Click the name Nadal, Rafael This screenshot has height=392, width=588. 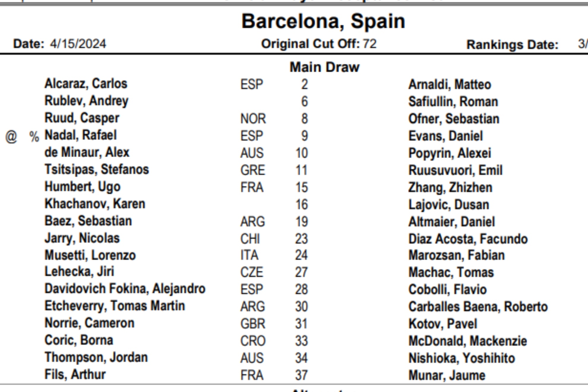[80, 135]
